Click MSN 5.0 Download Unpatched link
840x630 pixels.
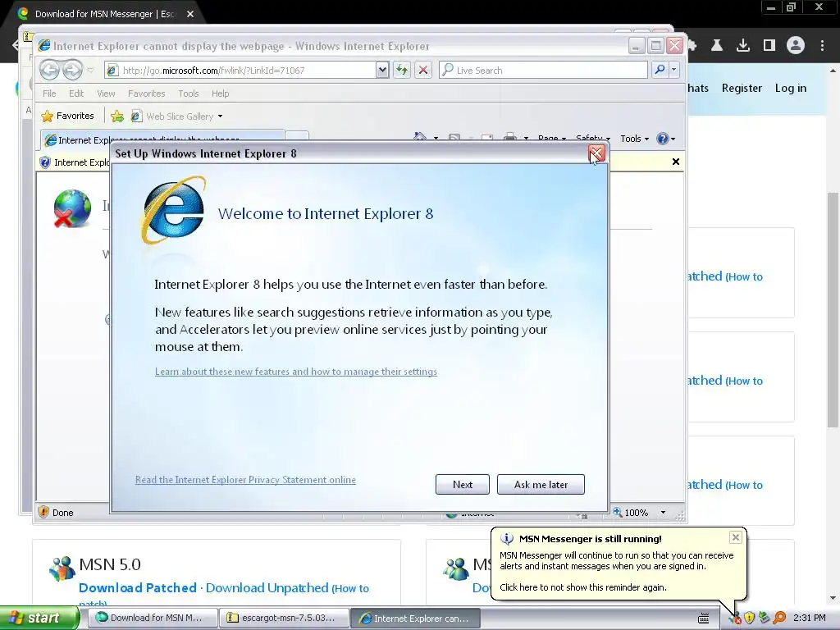click(267, 587)
